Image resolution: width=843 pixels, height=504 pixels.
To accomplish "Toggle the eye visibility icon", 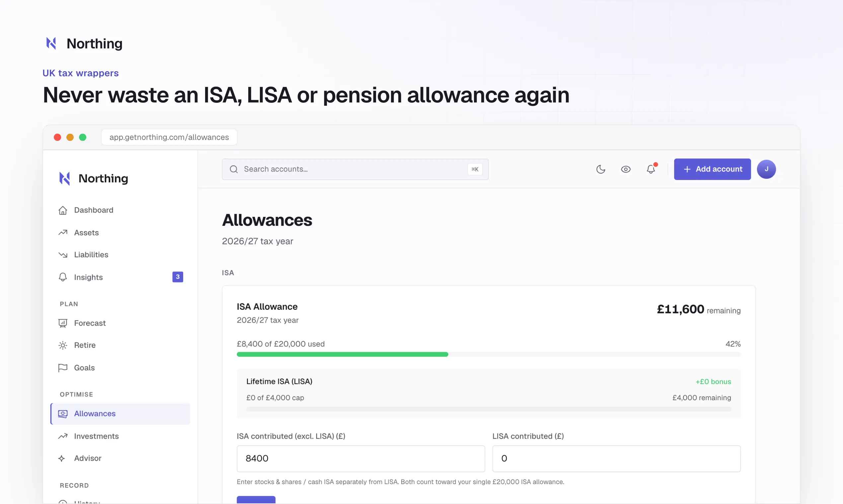I will tap(626, 169).
